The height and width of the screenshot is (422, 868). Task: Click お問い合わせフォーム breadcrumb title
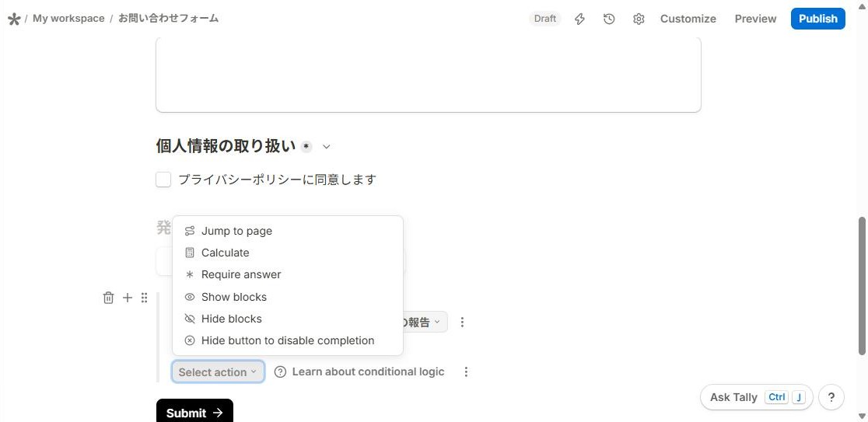[168, 18]
